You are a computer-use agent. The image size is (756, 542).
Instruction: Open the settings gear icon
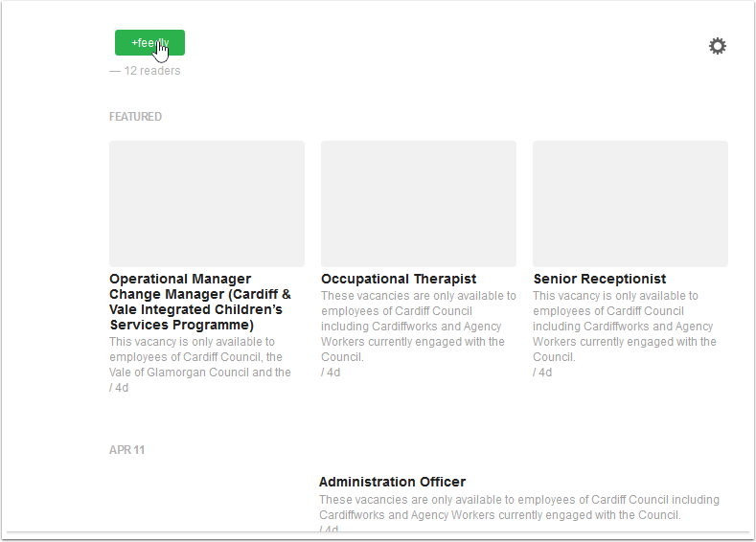click(717, 46)
